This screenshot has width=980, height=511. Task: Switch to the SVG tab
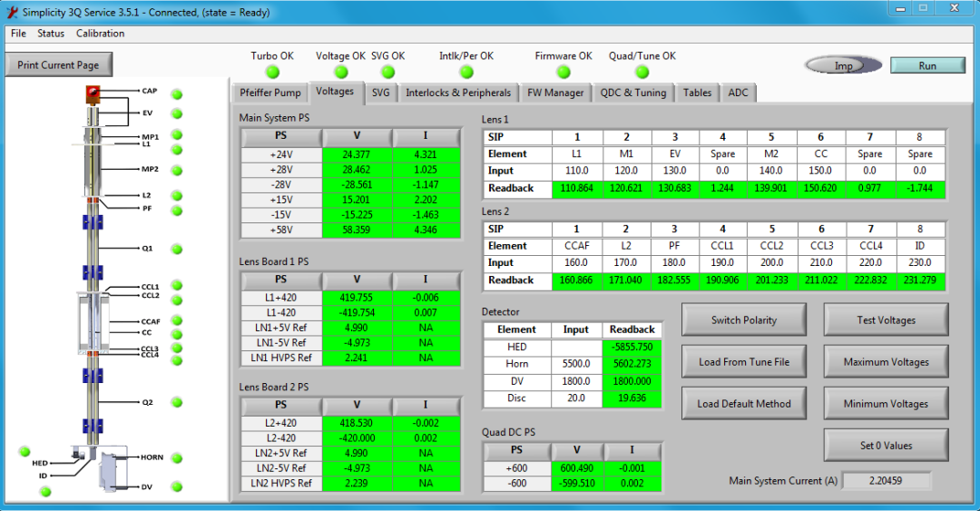380,93
